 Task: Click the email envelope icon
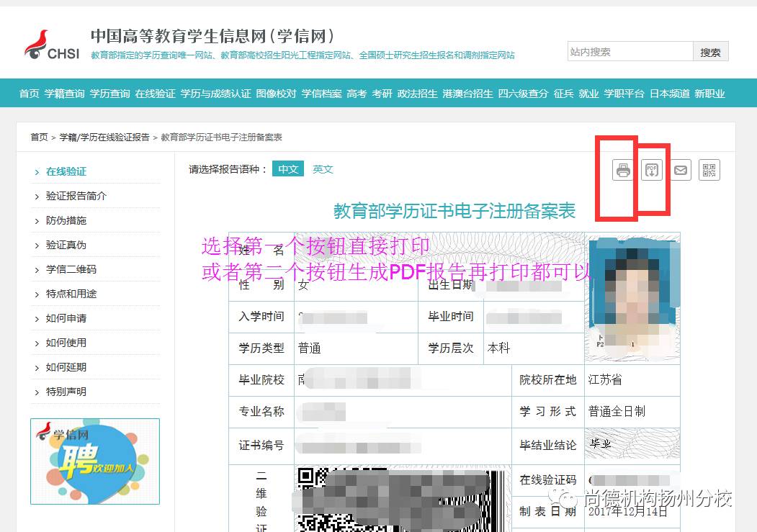click(x=681, y=170)
